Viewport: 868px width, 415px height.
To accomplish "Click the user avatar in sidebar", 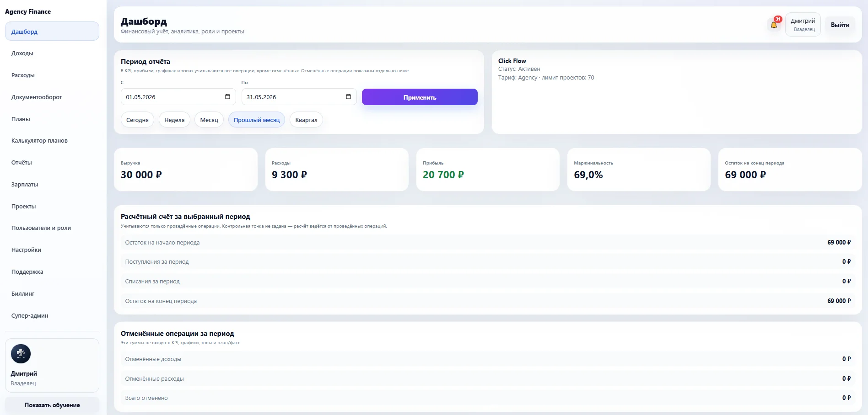I will [x=21, y=354].
